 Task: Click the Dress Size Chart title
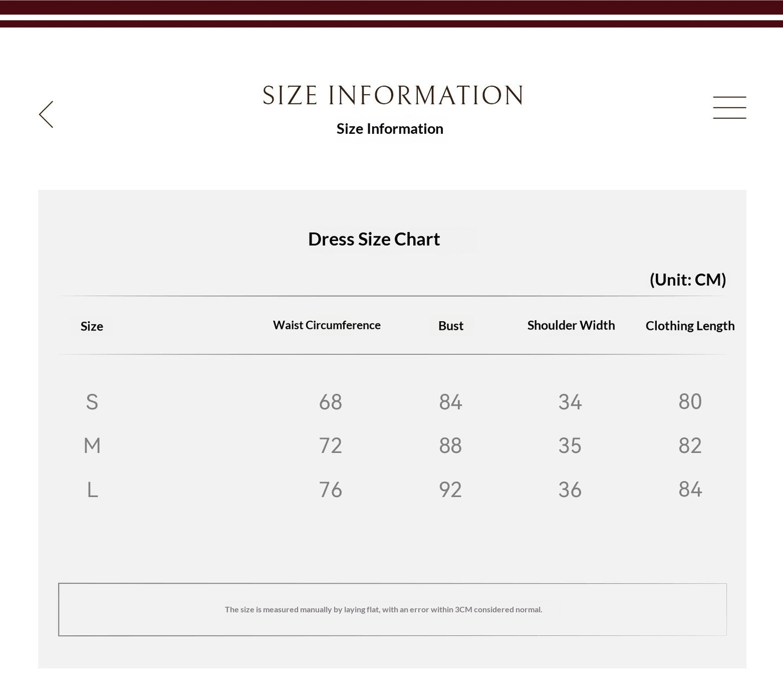pyautogui.click(x=374, y=239)
